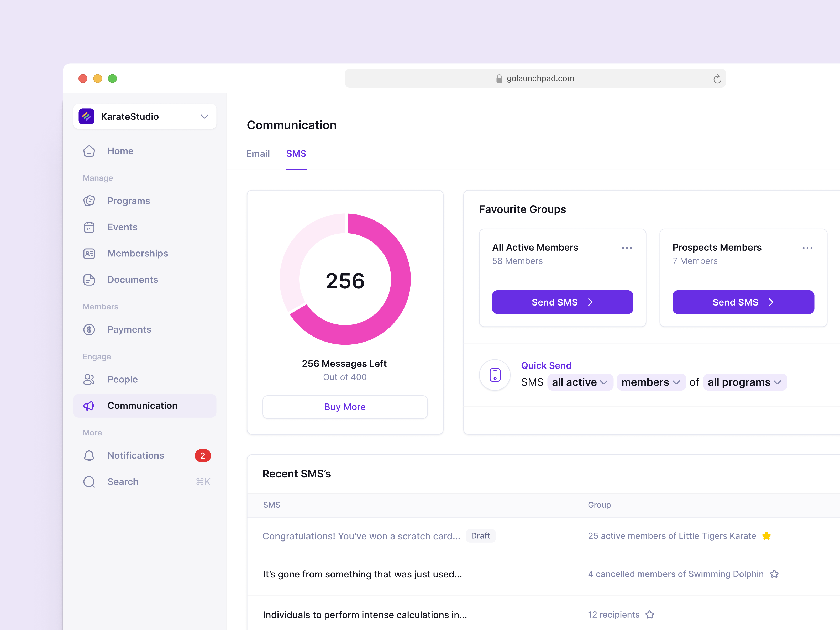Send SMS to Prospects Members
Image resolution: width=840 pixels, height=630 pixels.
(743, 302)
